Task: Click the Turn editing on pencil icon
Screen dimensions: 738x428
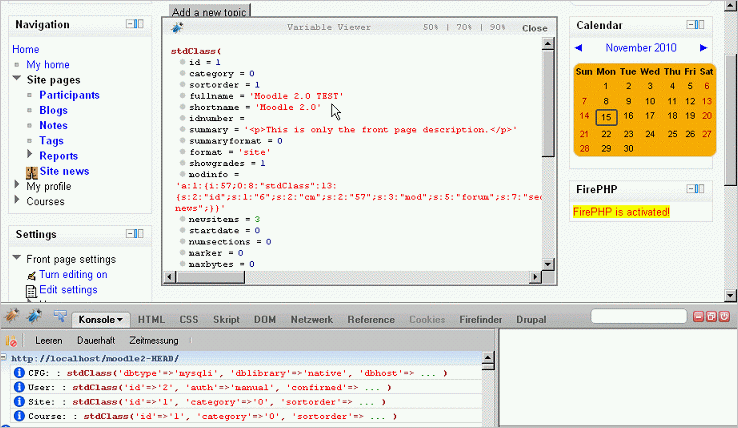Action: [x=31, y=275]
